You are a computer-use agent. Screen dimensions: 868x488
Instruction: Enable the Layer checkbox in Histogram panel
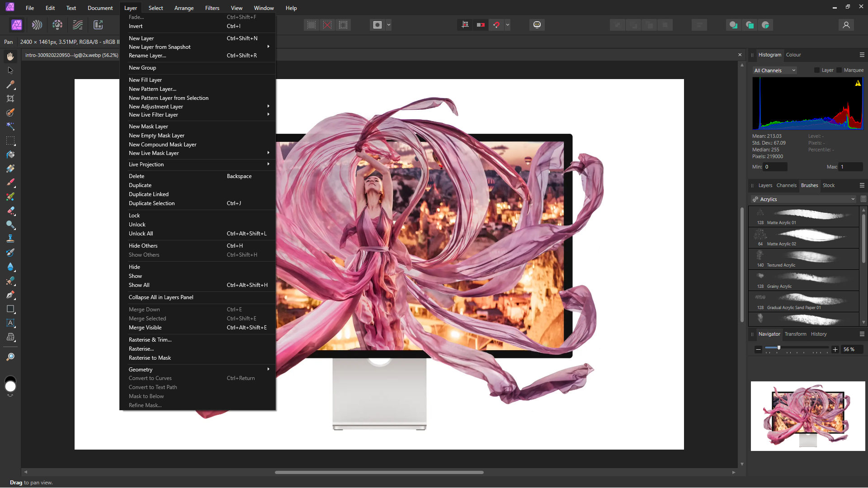816,70
